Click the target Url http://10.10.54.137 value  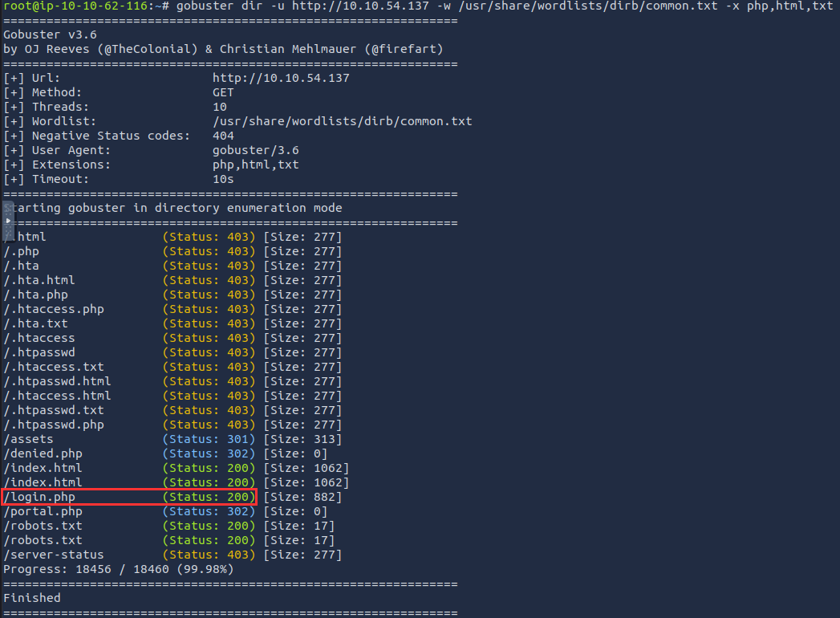[281, 78]
